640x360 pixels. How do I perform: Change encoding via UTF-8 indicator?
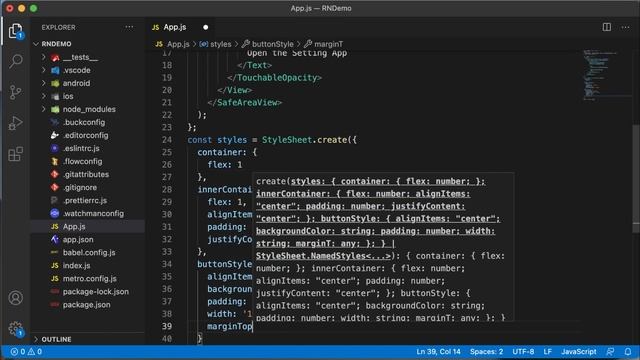[x=523, y=351]
